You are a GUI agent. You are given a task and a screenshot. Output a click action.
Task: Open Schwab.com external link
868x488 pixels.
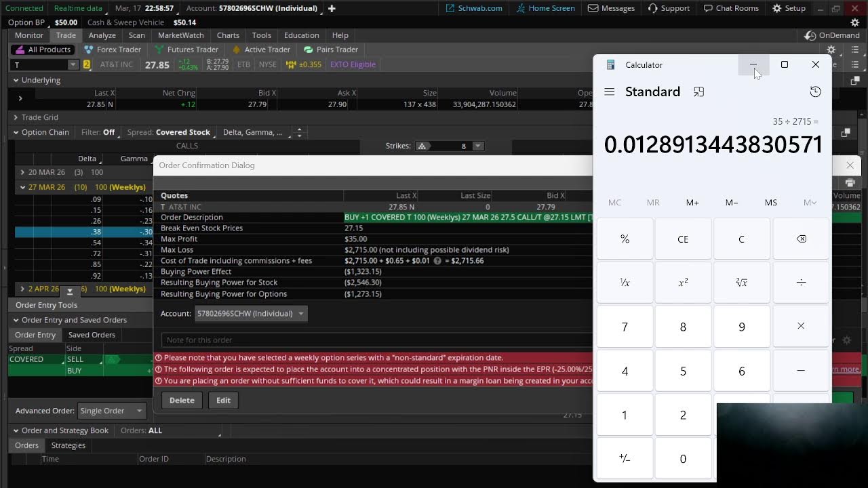click(x=474, y=8)
